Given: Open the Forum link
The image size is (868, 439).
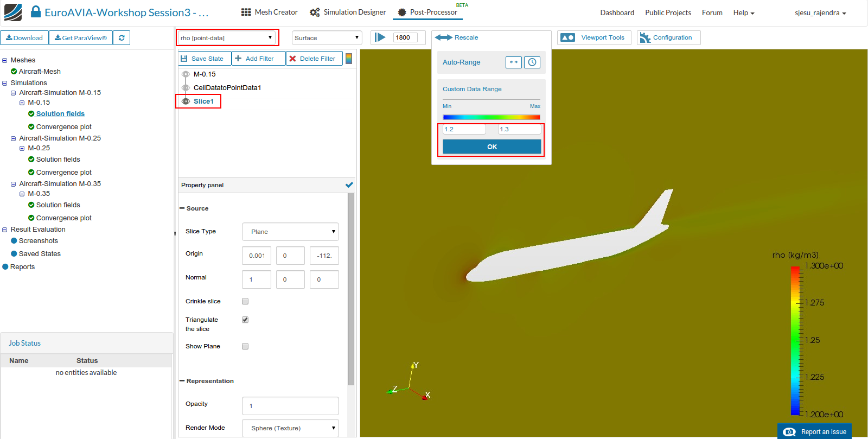Looking at the screenshot, I should point(712,12).
